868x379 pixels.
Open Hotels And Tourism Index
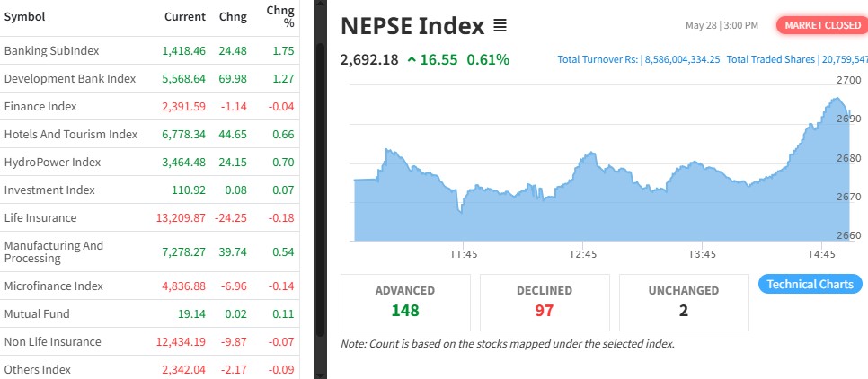(71, 134)
